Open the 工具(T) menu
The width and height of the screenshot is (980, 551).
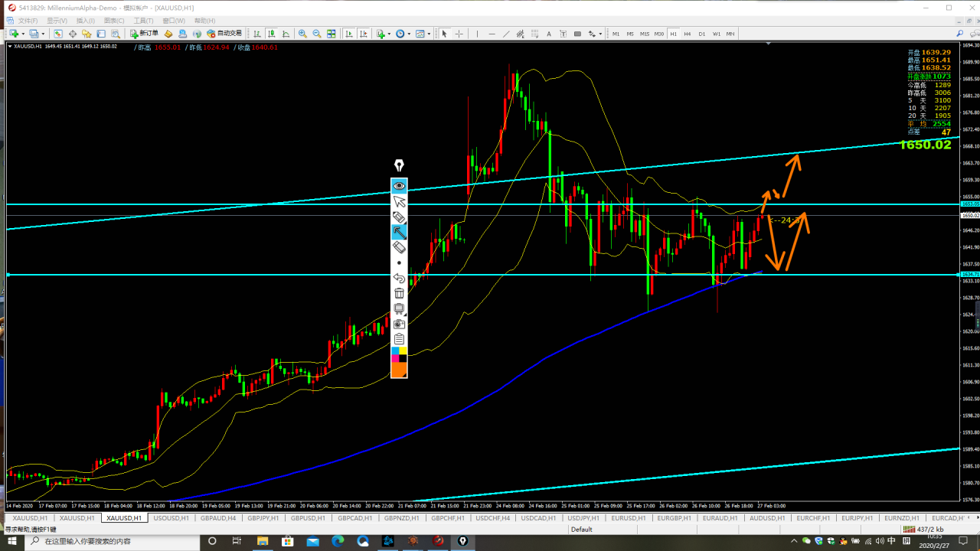coord(144,21)
